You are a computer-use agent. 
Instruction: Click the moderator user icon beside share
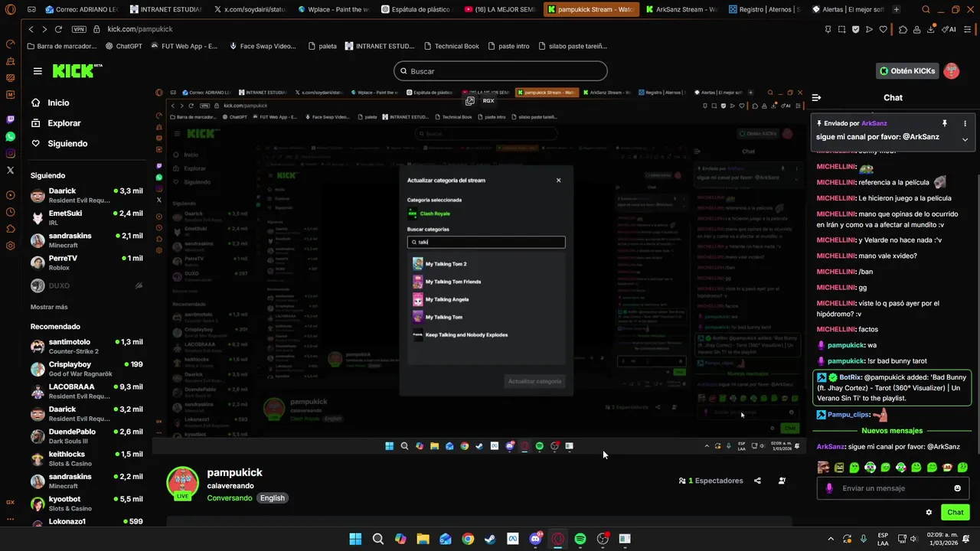782,481
